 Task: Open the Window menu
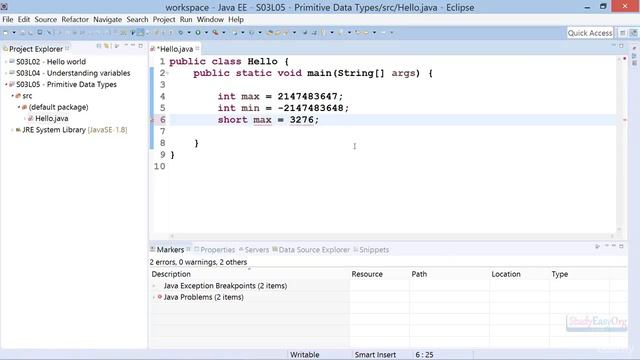[210, 20]
